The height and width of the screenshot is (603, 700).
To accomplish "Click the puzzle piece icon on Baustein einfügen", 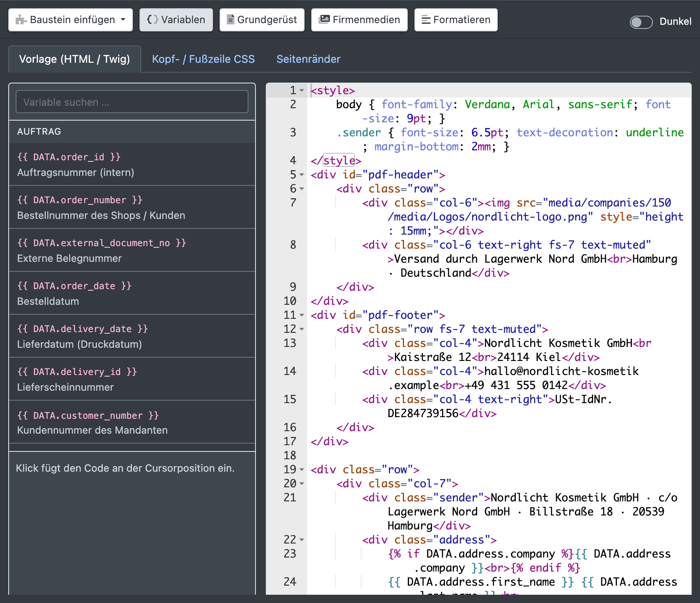I will click(21, 20).
